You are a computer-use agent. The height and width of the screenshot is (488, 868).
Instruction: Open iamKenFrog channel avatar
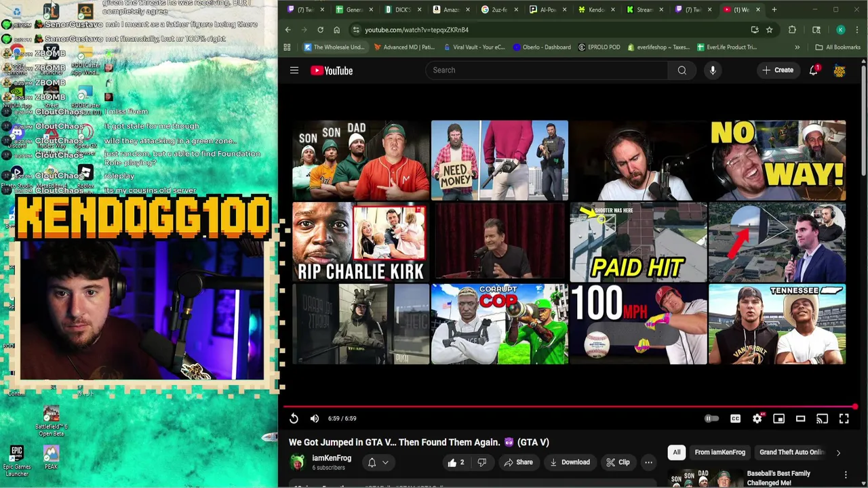(297, 462)
